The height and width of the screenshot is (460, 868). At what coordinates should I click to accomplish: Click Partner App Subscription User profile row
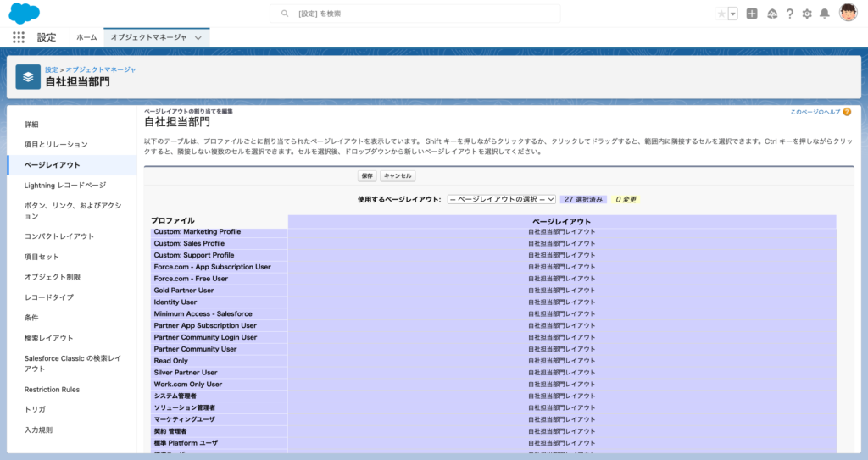click(x=220, y=325)
